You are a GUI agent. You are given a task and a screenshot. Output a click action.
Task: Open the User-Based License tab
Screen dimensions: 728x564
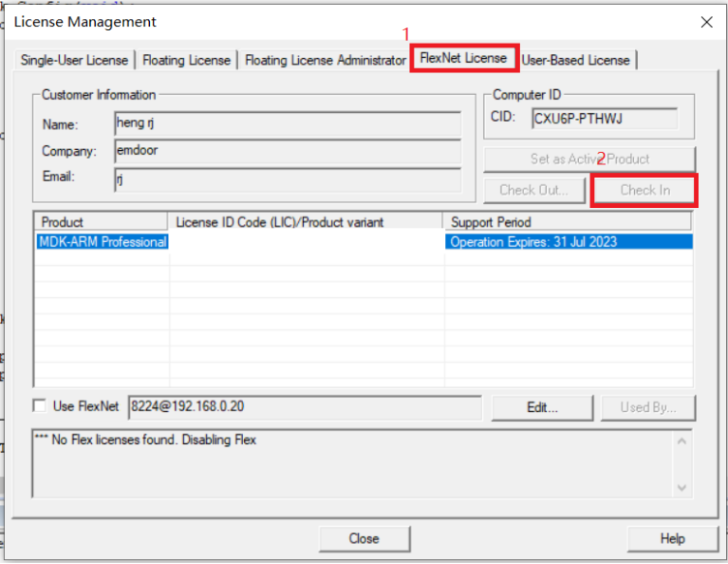(576, 60)
